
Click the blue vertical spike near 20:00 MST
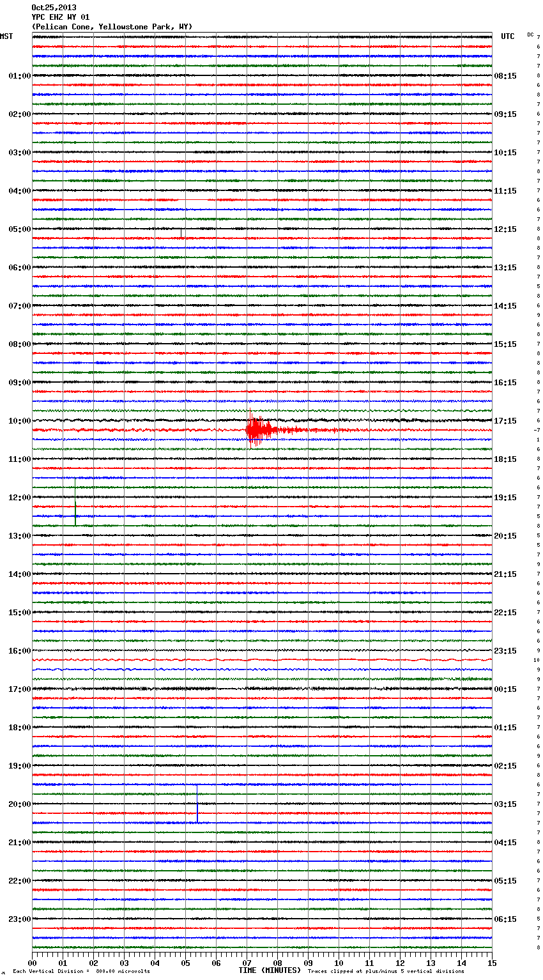(197, 805)
